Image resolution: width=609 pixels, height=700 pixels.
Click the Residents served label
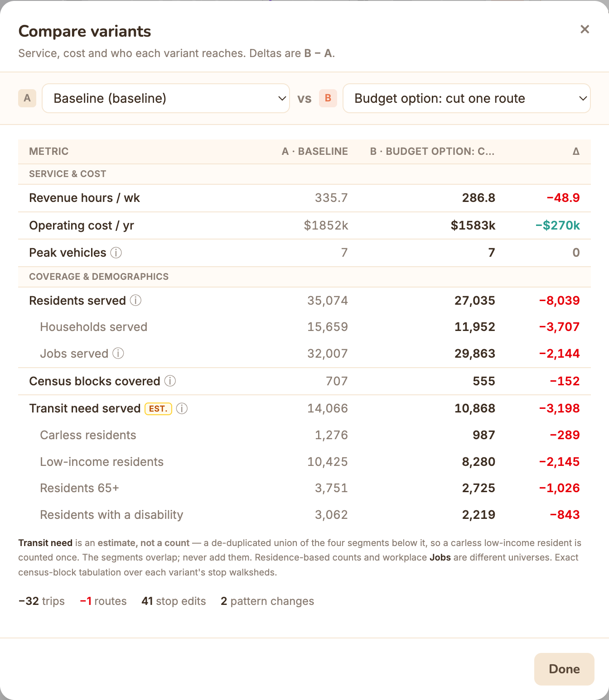[77, 301]
